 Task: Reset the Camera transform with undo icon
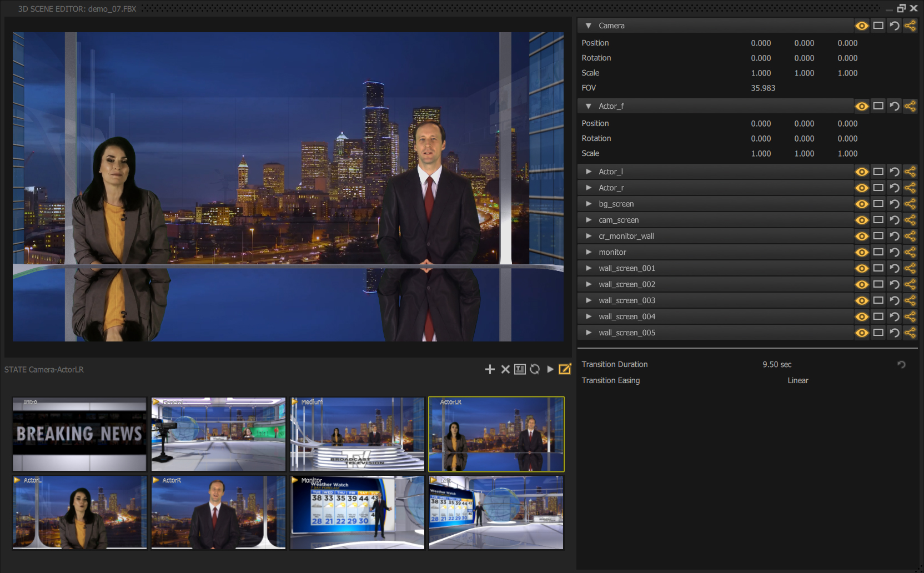coord(894,26)
